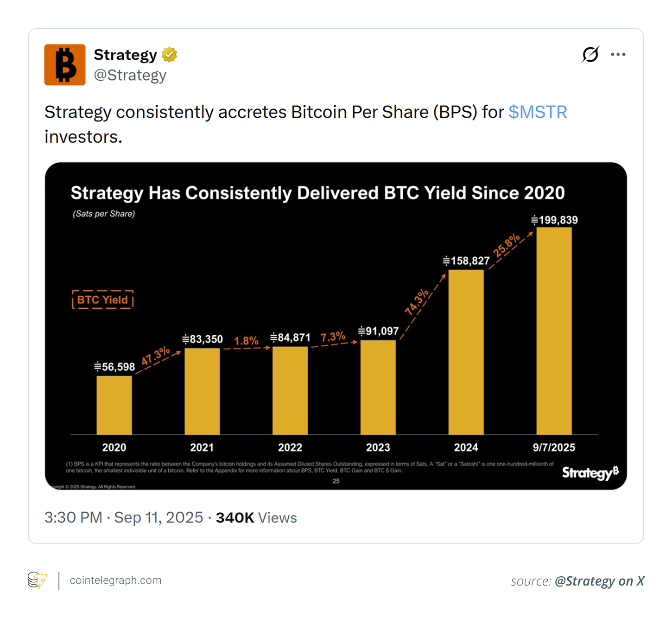Viewport: 672px width, 618px height.
Task: Click the Cointelegraph logo icon
Action: click(x=37, y=580)
